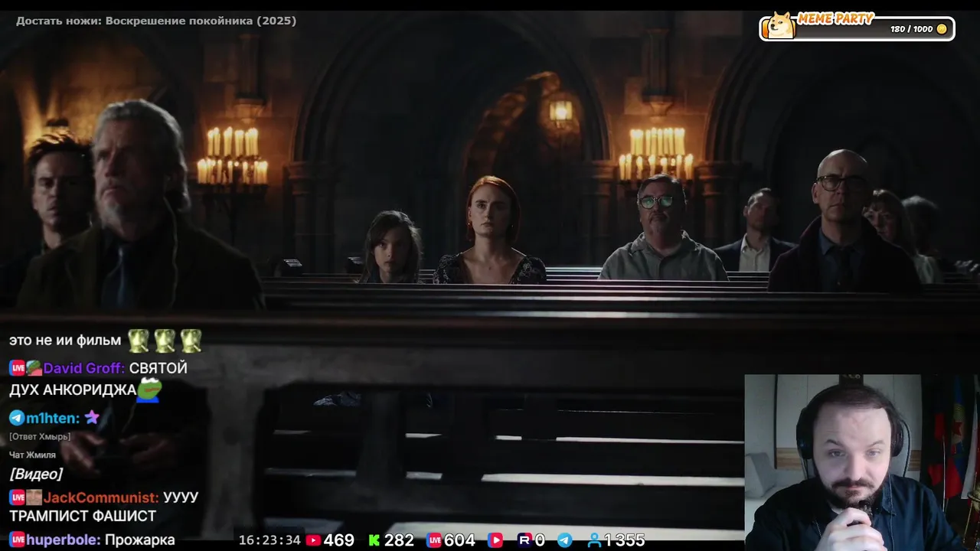Click the '180 / 1000' counter text

912,29
